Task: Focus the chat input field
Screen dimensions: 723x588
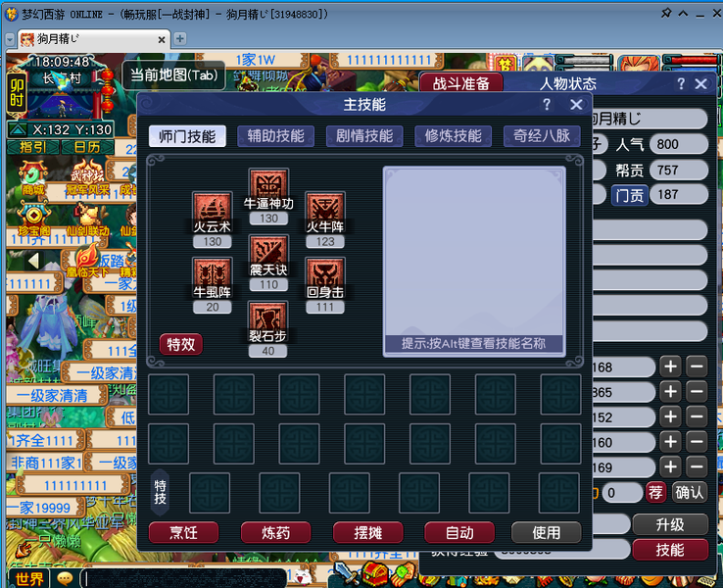Action: click(x=183, y=578)
